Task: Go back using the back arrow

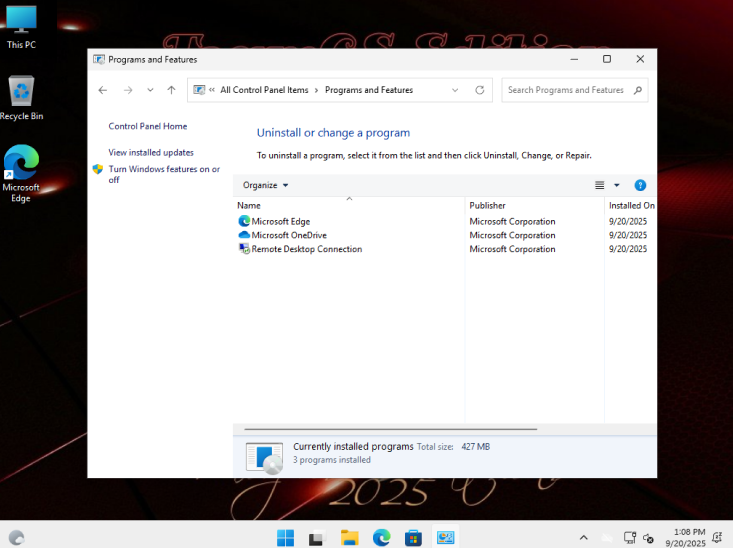Action: click(103, 90)
